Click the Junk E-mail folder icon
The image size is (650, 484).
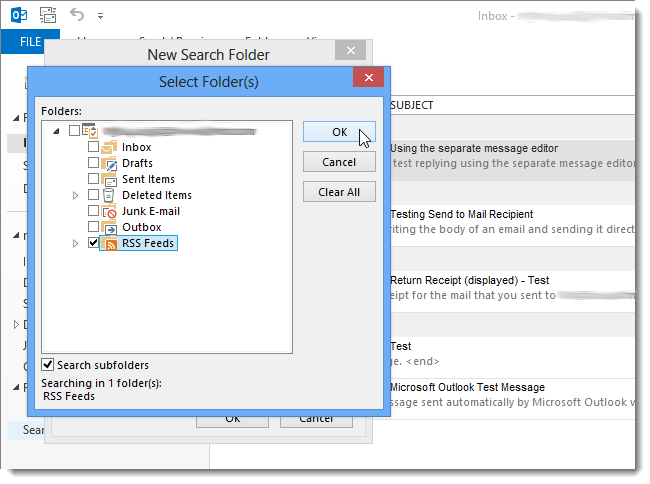click(109, 211)
